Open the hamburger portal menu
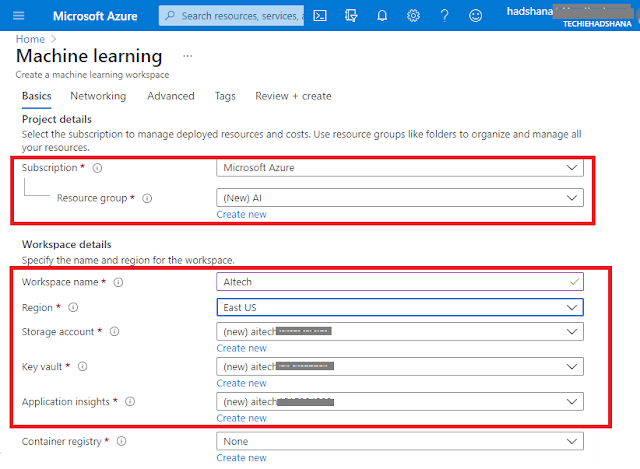Screen dimensions: 640x469 19,16
